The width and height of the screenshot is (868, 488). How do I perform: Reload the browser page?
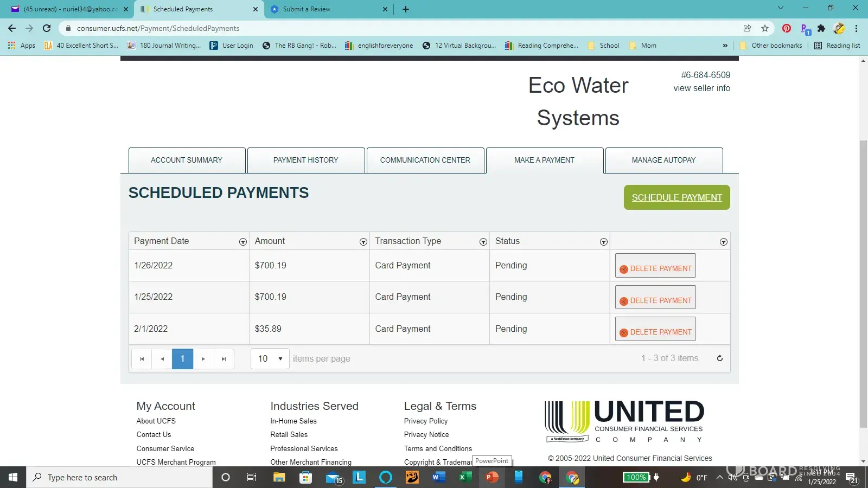click(x=47, y=28)
